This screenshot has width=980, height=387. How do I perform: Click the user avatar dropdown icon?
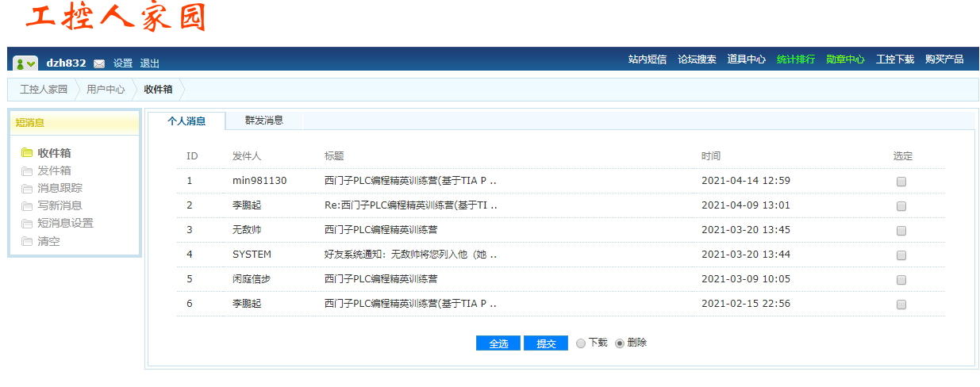click(25, 63)
